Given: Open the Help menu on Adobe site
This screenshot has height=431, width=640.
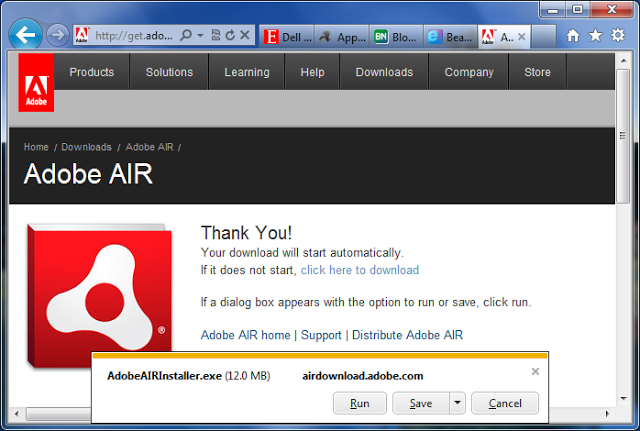Looking at the screenshot, I should pyautogui.click(x=312, y=72).
